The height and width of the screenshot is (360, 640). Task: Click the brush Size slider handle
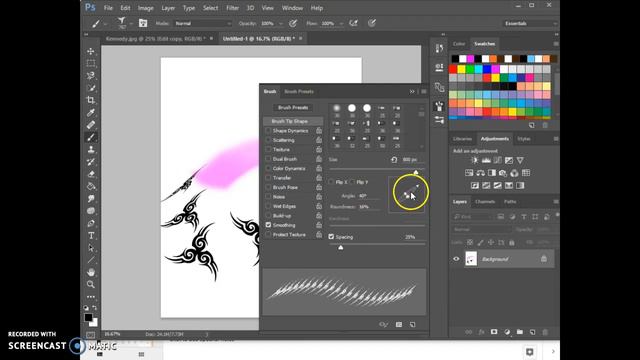(x=416, y=172)
